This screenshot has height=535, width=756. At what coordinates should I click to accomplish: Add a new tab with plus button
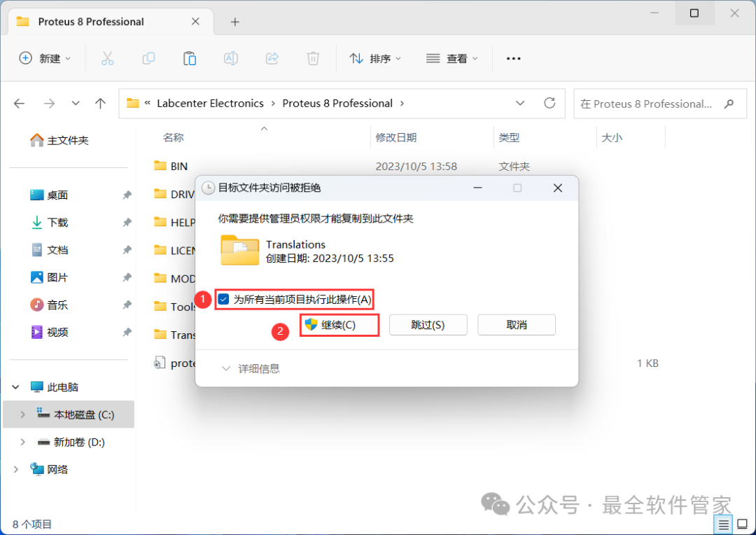(234, 22)
